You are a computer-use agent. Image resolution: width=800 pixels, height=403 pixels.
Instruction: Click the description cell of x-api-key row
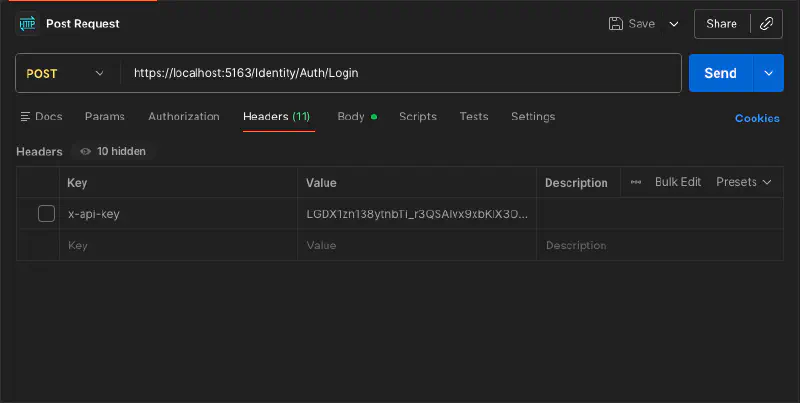click(660, 214)
